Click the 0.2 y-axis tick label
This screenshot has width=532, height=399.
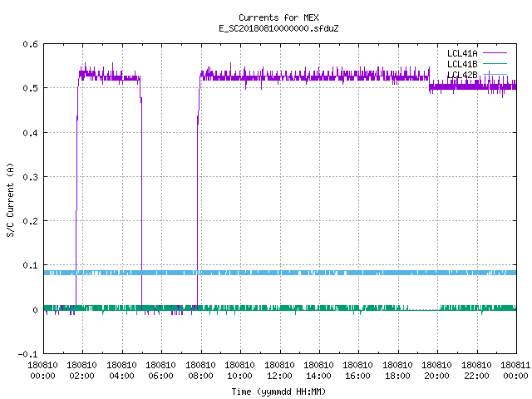30,221
